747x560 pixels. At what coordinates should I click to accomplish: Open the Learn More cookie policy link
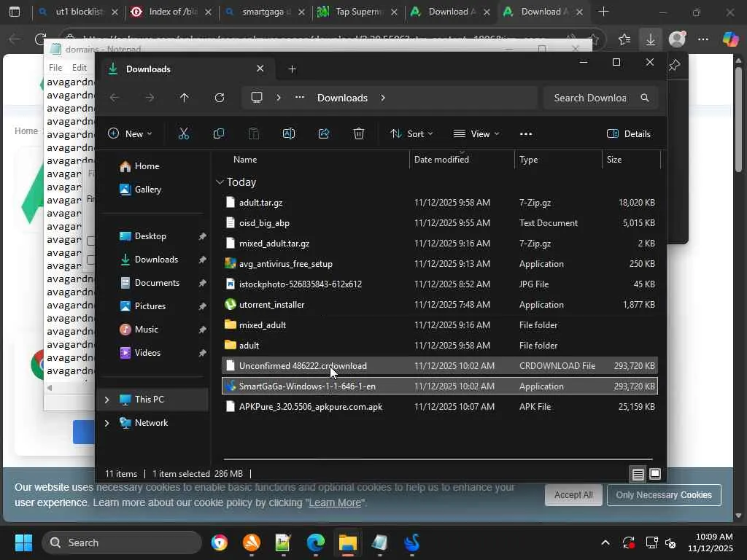[x=335, y=503]
